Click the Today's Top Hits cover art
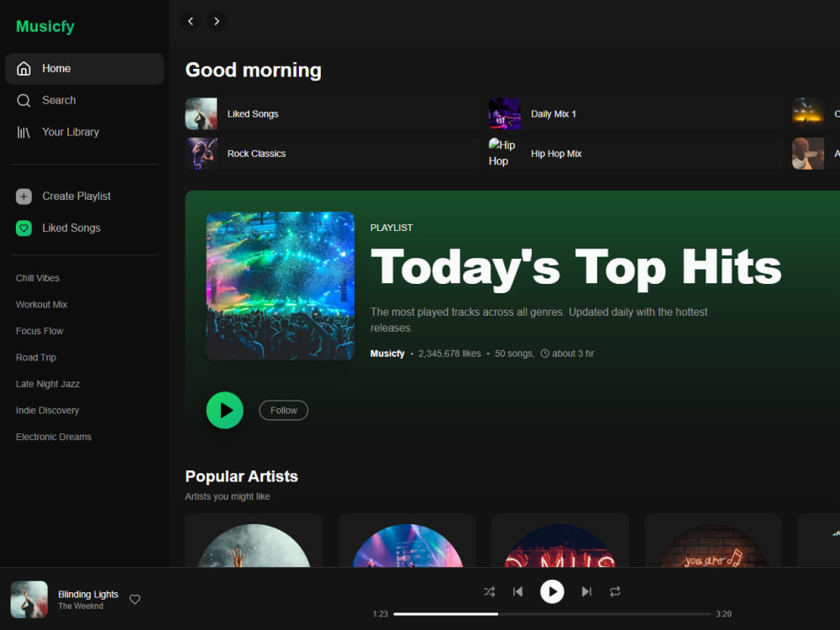The height and width of the screenshot is (630, 840). point(281,286)
